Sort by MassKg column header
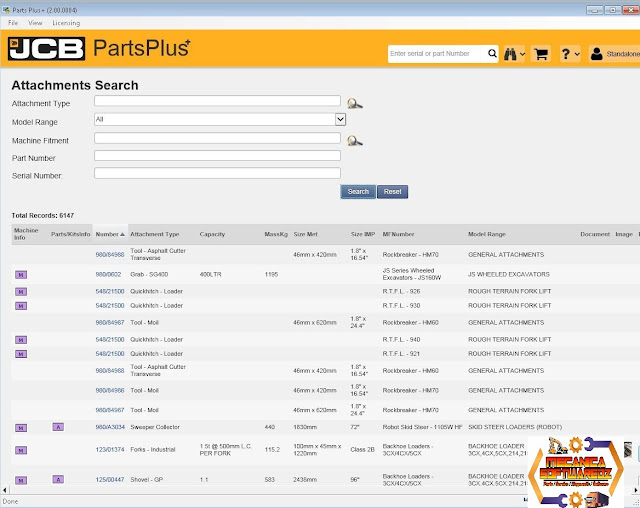This screenshot has height=508, width=640. (x=276, y=234)
